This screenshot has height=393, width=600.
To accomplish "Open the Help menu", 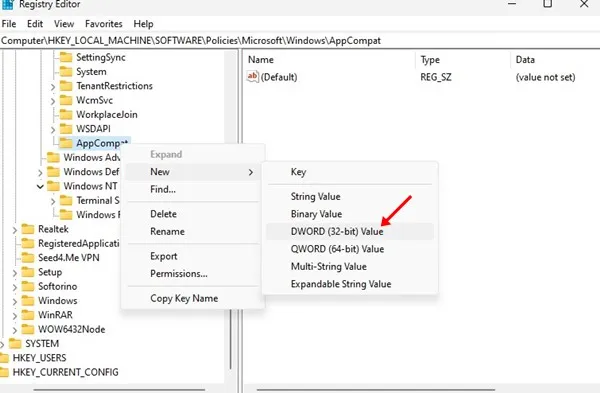I will tap(143, 24).
